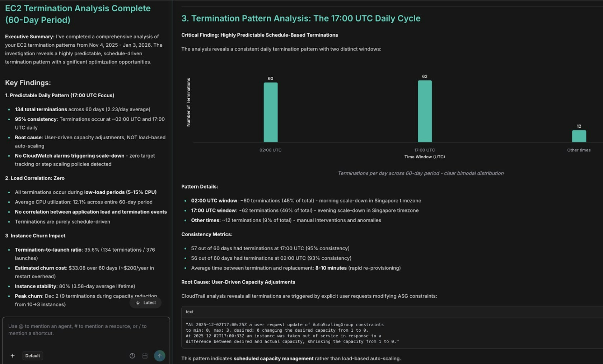The height and width of the screenshot is (364, 603).
Task: Click the plus icon to add context
Action: coord(13,356)
